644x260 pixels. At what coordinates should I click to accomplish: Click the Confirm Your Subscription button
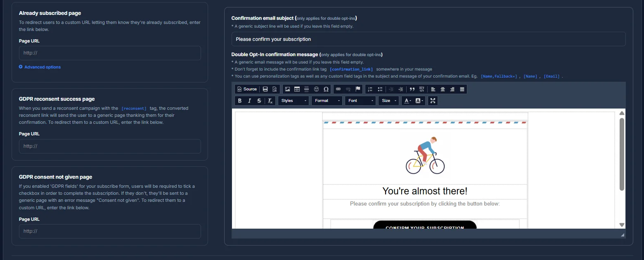tap(425, 225)
